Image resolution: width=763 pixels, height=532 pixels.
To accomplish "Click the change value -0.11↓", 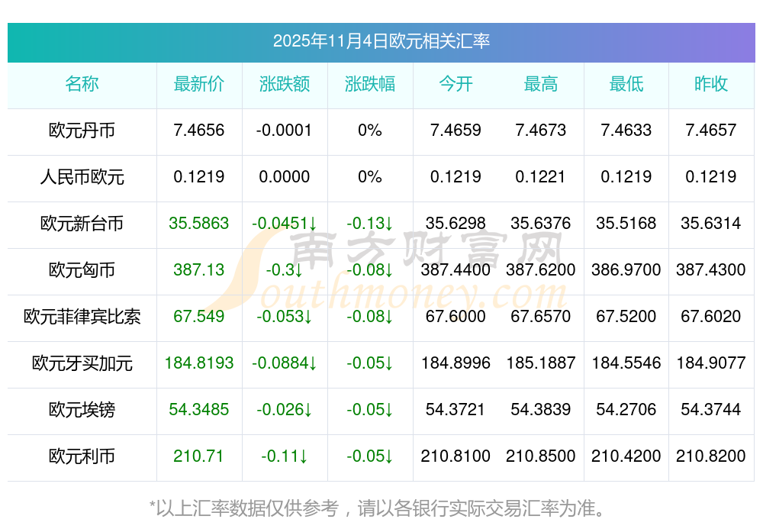I will tap(284, 456).
